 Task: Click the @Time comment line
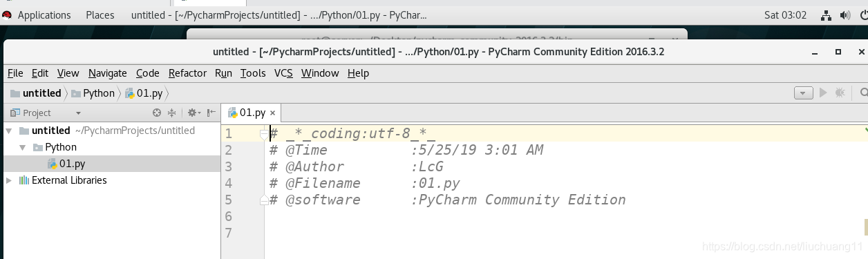tap(406, 150)
